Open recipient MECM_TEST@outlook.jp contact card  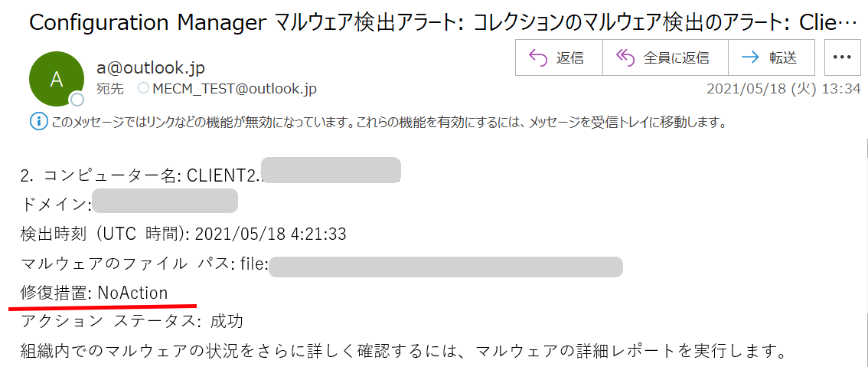(234, 89)
